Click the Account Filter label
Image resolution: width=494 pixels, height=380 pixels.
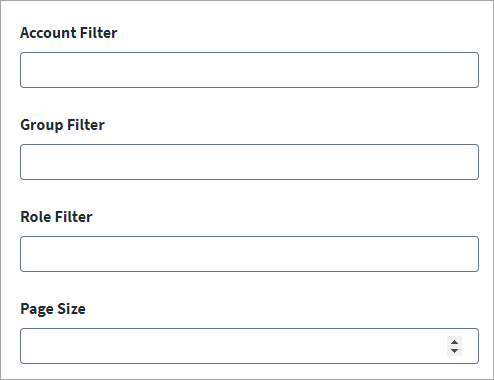pos(69,33)
